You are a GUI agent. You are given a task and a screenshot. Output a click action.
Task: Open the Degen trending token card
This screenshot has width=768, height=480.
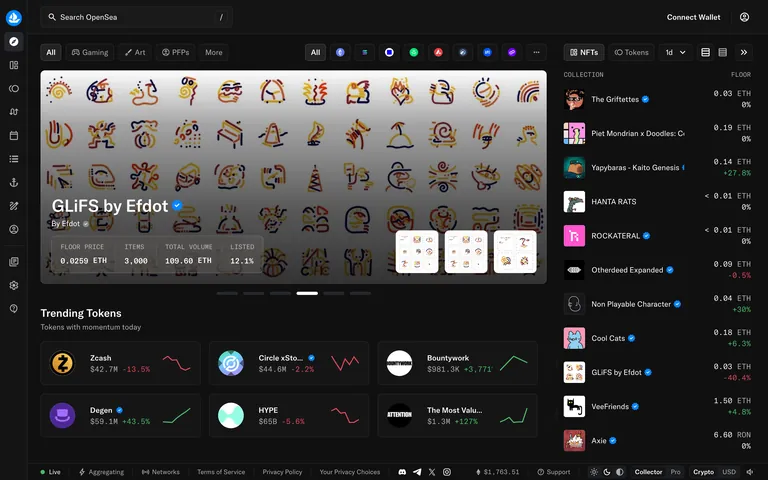click(x=120, y=415)
